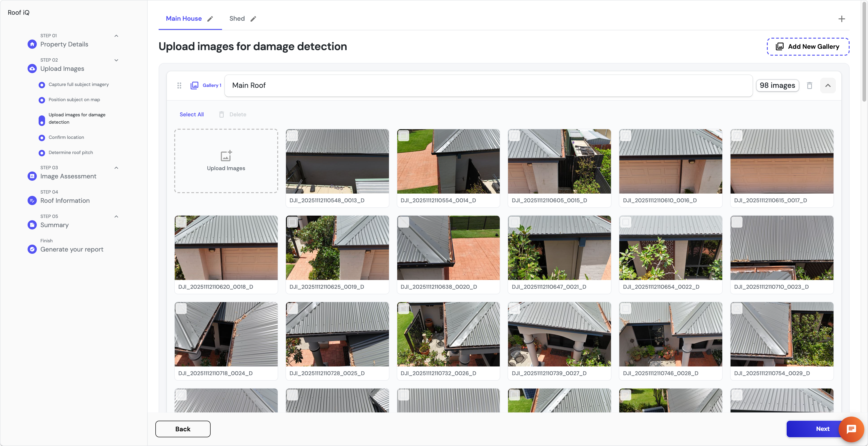Open thumbnail DJI_20251112110739_0027_D
Viewport: 868px width, 446px height.
tap(559, 334)
